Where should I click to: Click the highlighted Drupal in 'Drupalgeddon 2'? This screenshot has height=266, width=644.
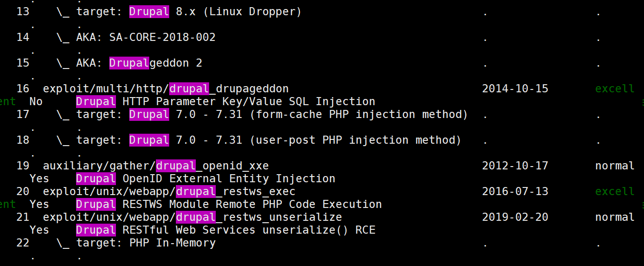point(129,63)
